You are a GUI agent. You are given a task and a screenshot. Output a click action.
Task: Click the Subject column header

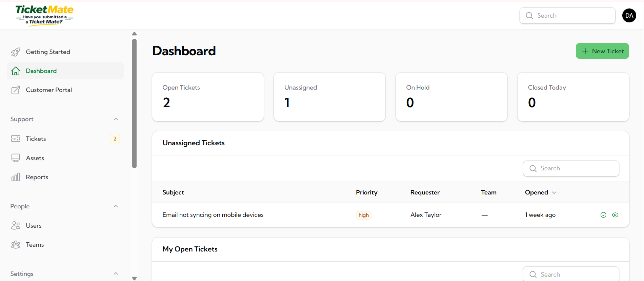click(173, 192)
